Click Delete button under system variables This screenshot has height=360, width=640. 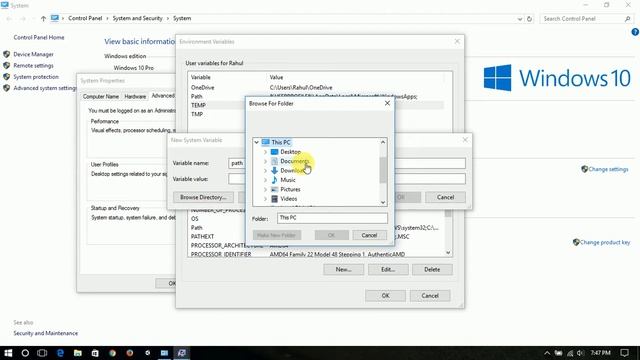[432, 269]
